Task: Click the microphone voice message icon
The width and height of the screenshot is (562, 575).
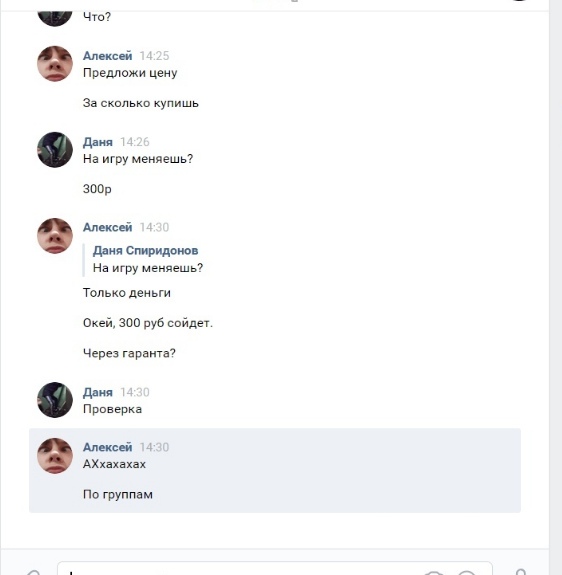Action: tap(521, 572)
